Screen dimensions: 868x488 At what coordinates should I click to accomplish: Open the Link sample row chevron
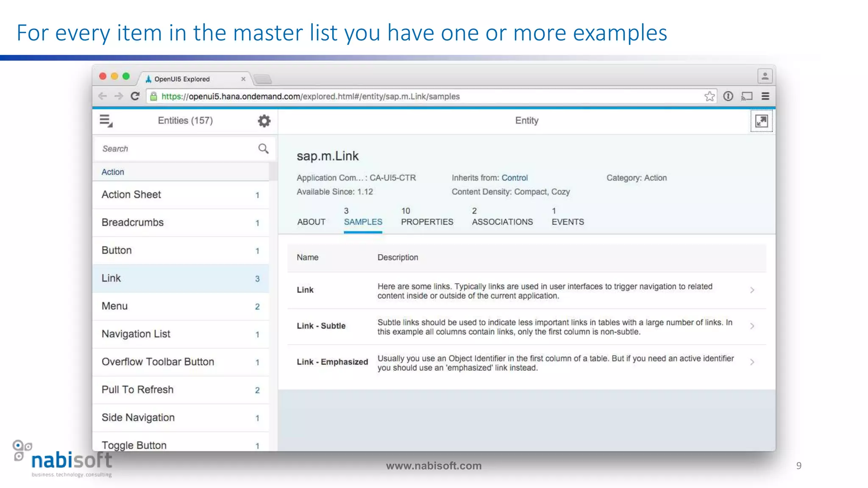(x=752, y=290)
